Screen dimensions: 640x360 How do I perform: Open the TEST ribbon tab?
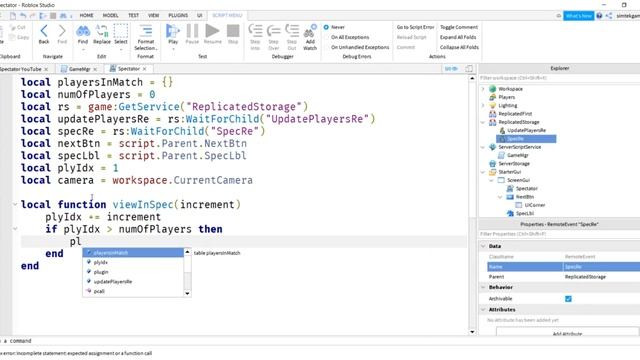pyautogui.click(x=133, y=16)
